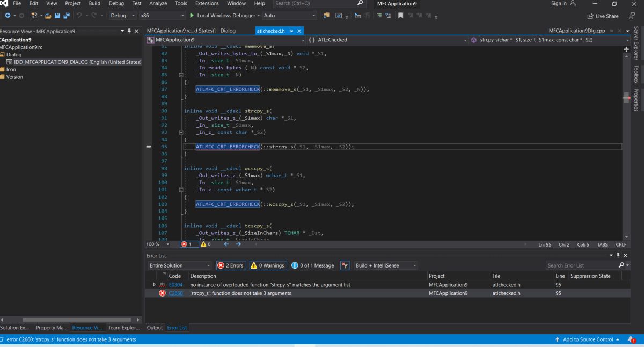Open the Build + IntelliSense dropdown

(385, 265)
